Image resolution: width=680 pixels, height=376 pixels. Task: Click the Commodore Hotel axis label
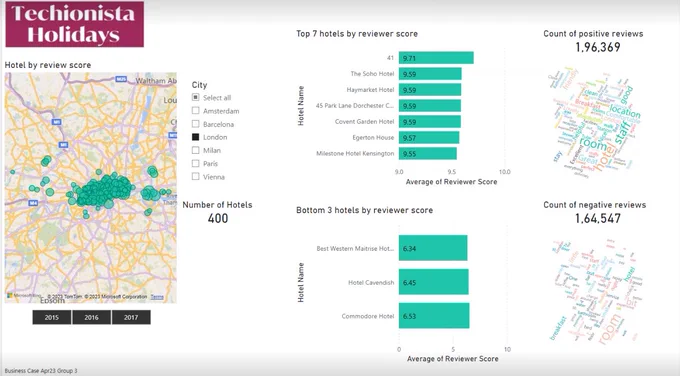coord(368,316)
